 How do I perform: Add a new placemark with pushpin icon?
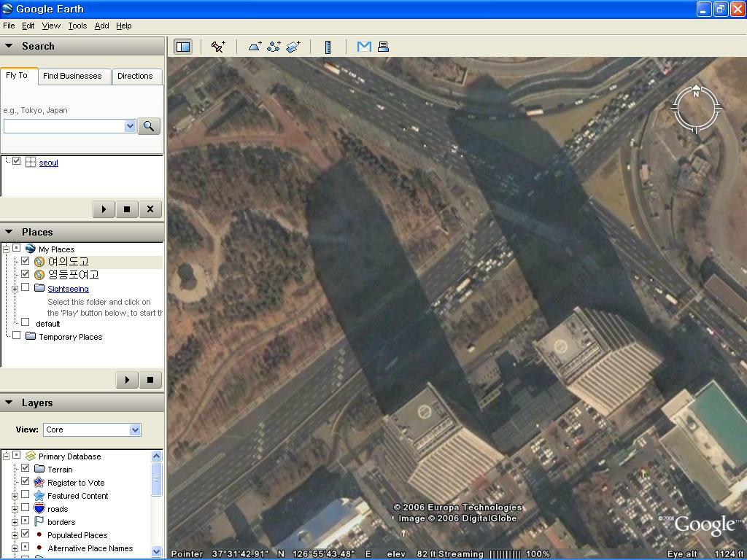(218, 47)
